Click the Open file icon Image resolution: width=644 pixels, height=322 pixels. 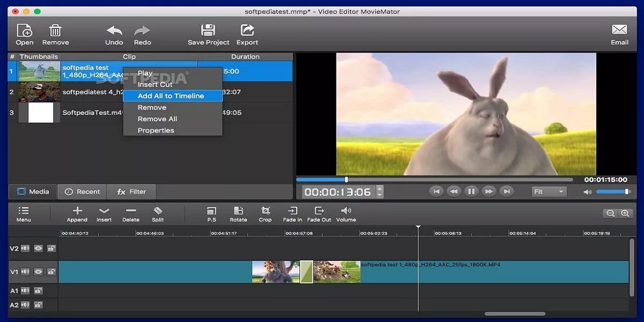click(25, 31)
